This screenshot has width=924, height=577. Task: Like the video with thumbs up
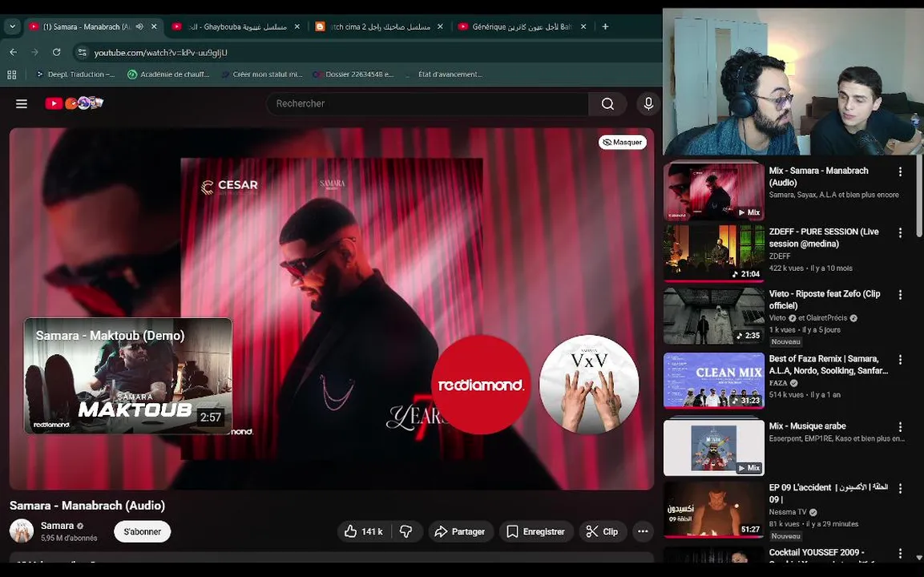364,531
